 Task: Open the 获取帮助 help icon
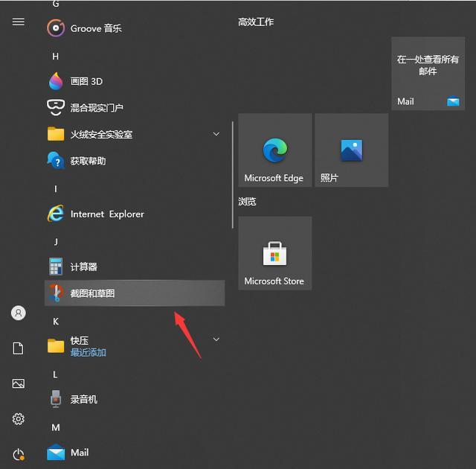[x=56, y=160]
